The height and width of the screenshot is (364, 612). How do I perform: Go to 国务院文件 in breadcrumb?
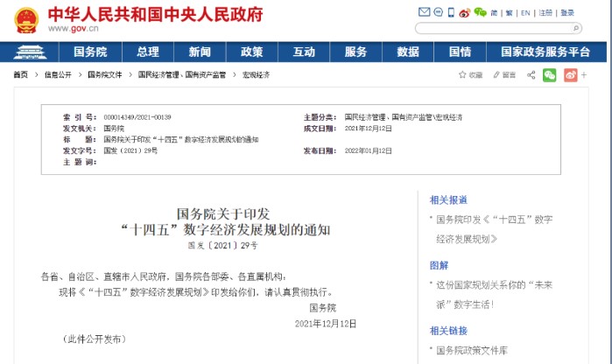click(x=104, y=74)
